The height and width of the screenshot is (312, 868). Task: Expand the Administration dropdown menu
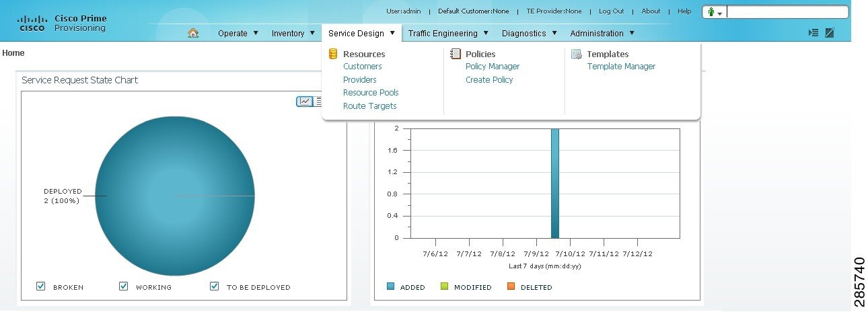pos(602,33)
